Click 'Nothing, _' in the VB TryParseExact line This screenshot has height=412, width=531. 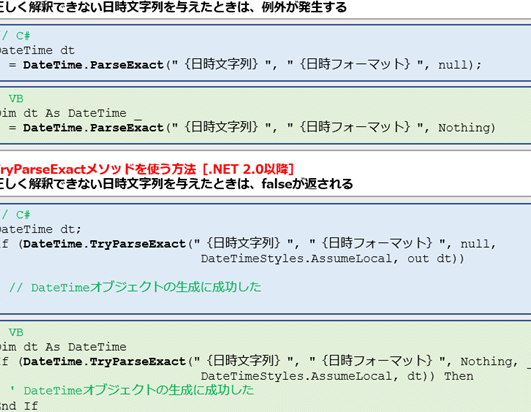pyautogui.click(x=495, y=362)
